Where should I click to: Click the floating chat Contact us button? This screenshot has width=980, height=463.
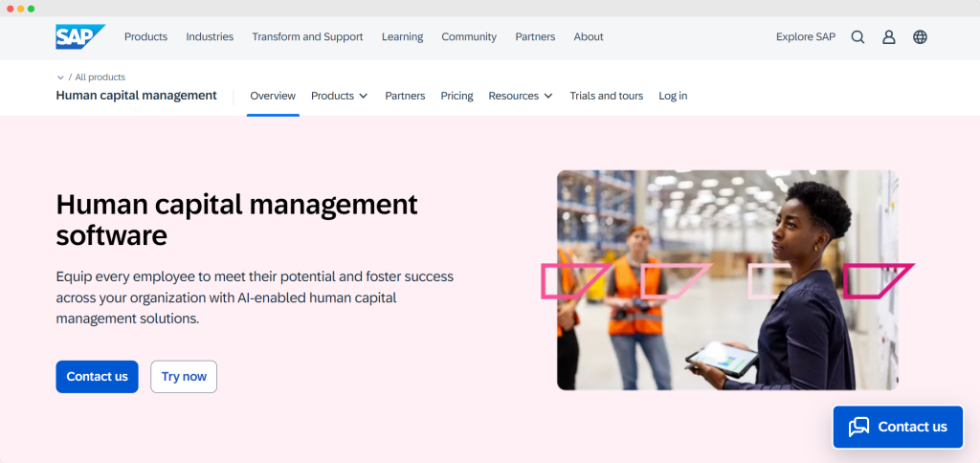click(898, 427)
